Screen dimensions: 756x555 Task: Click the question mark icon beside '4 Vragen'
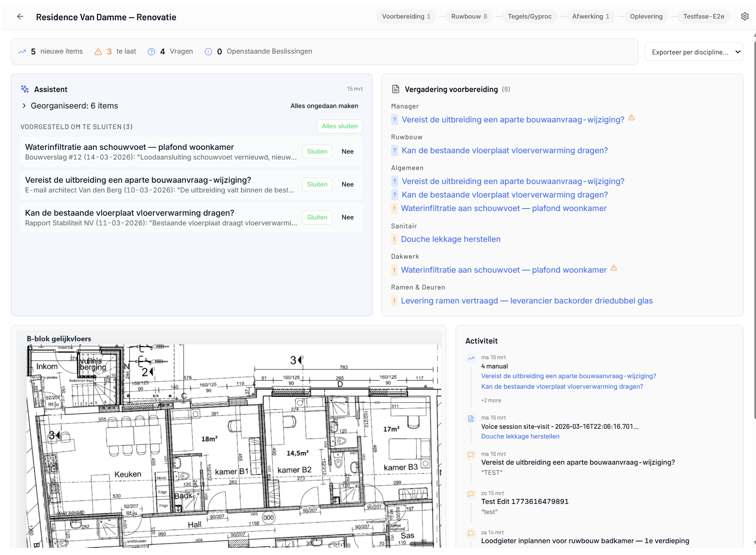click(x=151, y=51)
